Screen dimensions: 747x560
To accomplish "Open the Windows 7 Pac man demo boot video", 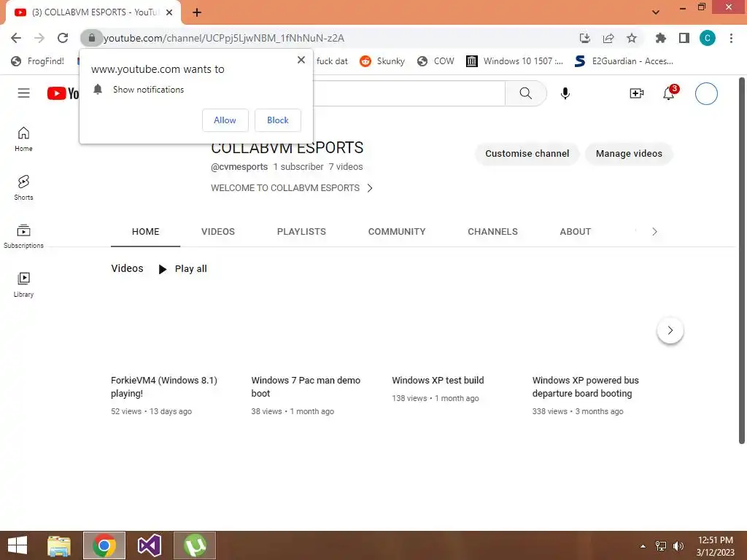I will pyautogui.click(x=306, y=386).
